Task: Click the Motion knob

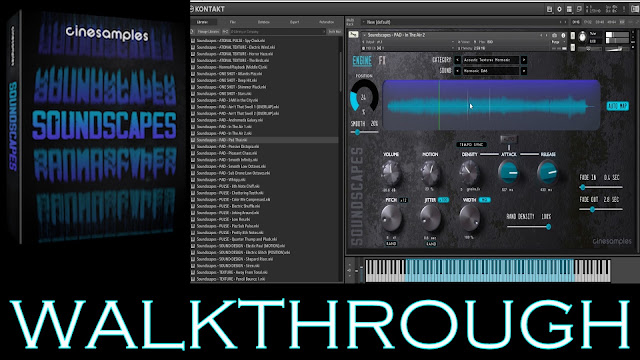Action: 430,173
